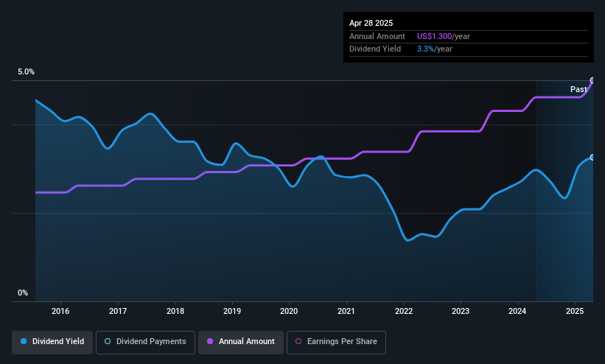Click the 2017 x-axis label

click(x=118, y=311)
